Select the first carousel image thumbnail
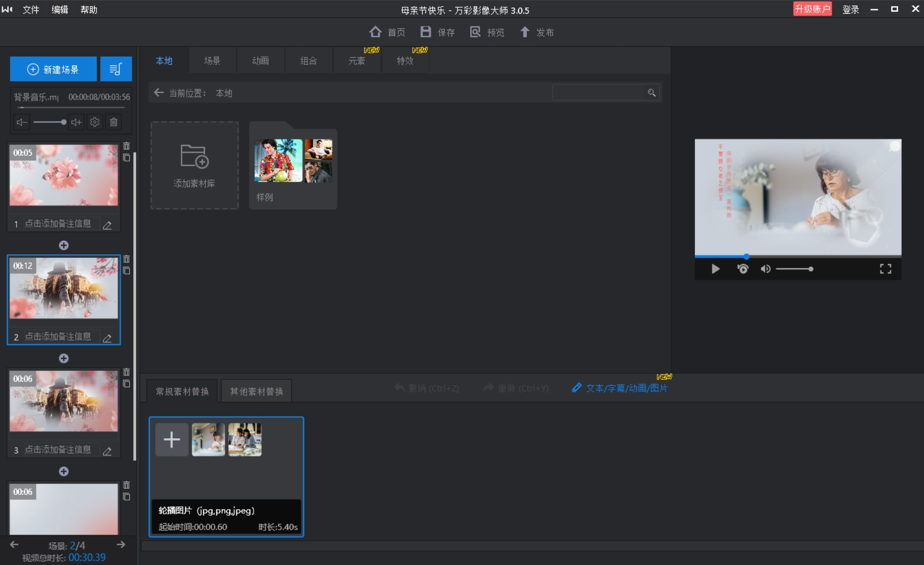 pyautogui.click(x=208, y=439)
